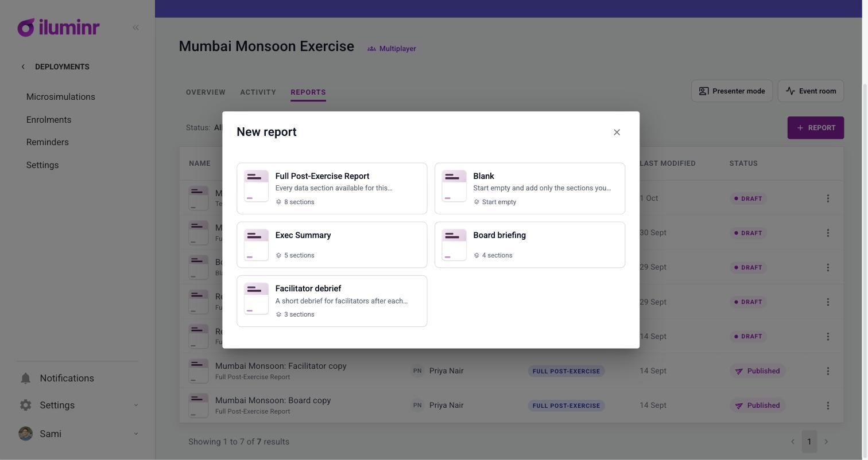The height and width of the screenshot is (460, 868).
Task: Open Microsimulations in the sidebar
Action: [61, 97]
